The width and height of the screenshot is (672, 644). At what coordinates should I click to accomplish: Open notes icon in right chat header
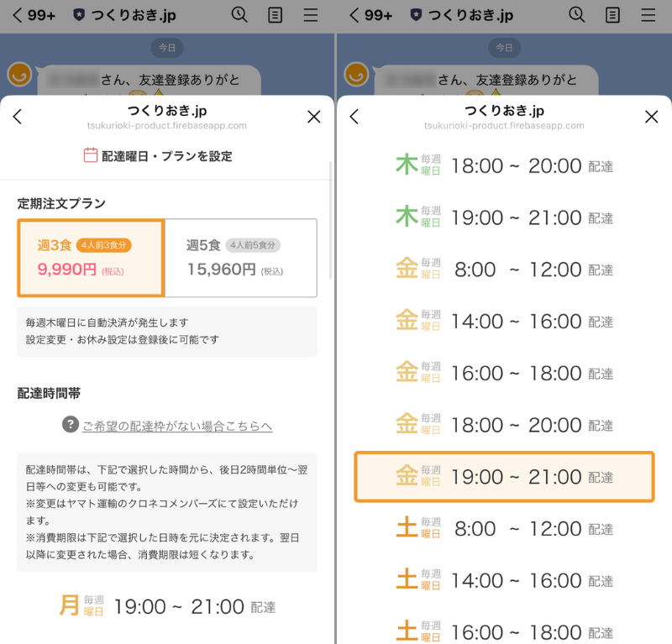click(x=612, y=15)
